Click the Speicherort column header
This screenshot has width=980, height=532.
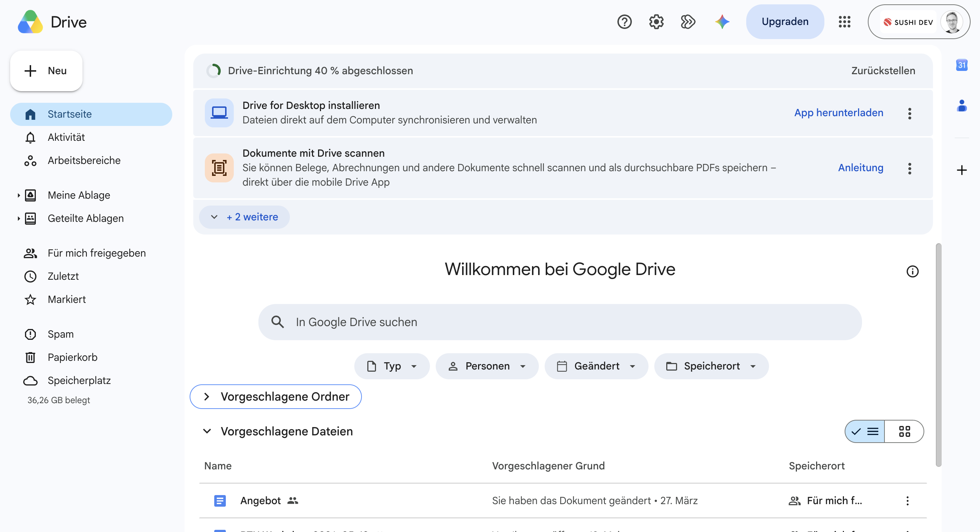[816, 466]
